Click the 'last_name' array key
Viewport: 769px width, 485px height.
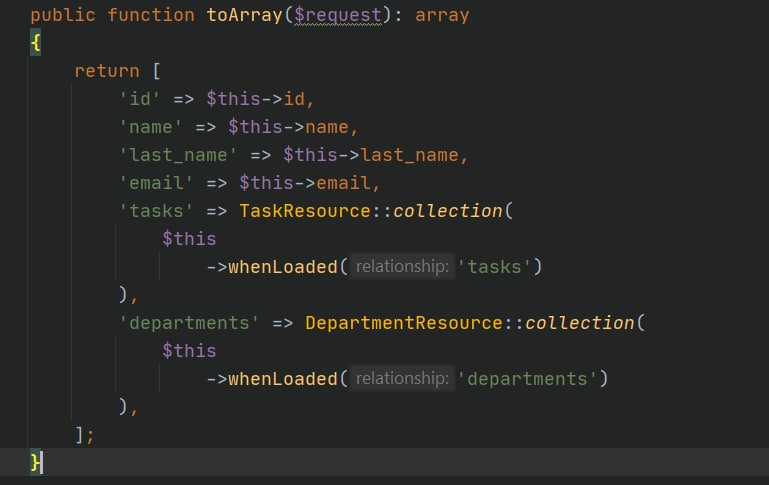[178, 155]
